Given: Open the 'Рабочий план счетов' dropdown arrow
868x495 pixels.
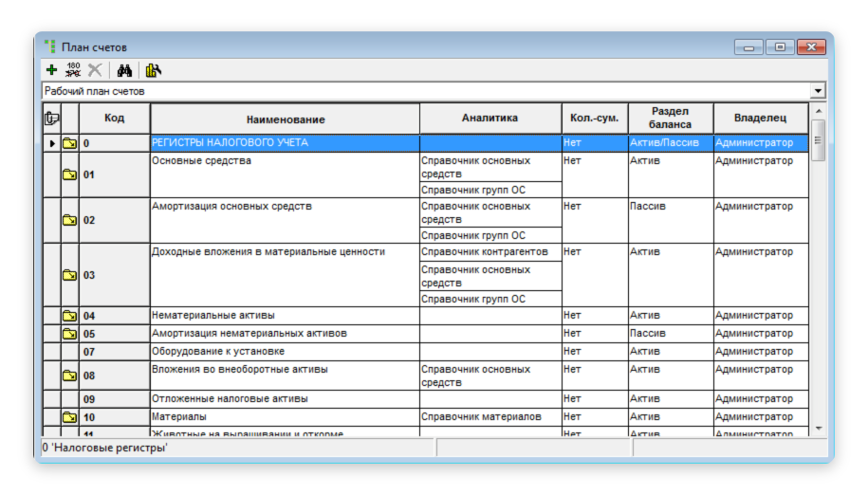Looking at the screenshot, I should pos(818,91).
